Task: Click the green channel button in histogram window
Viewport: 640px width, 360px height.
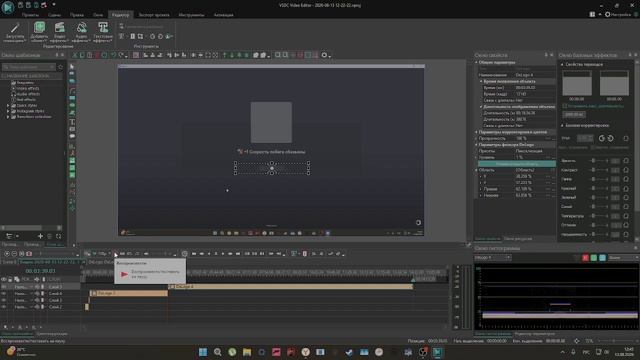Action: [x=594, y=258]
